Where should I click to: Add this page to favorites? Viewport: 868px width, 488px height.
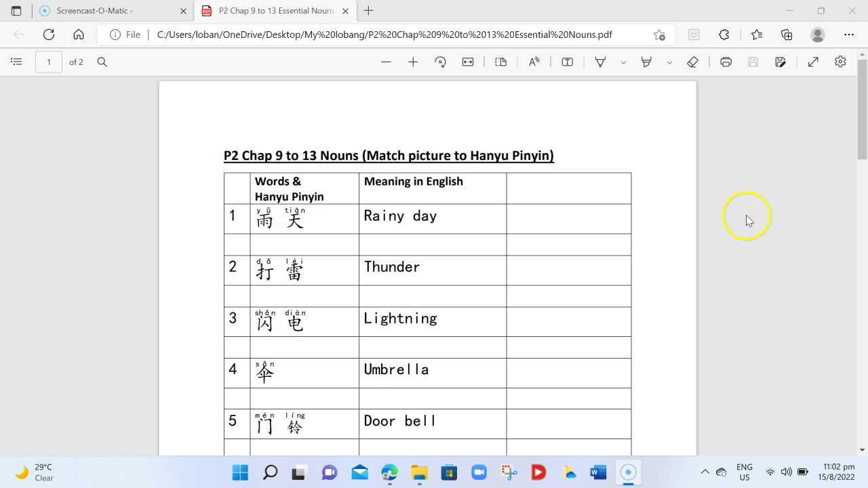point(757,35)
